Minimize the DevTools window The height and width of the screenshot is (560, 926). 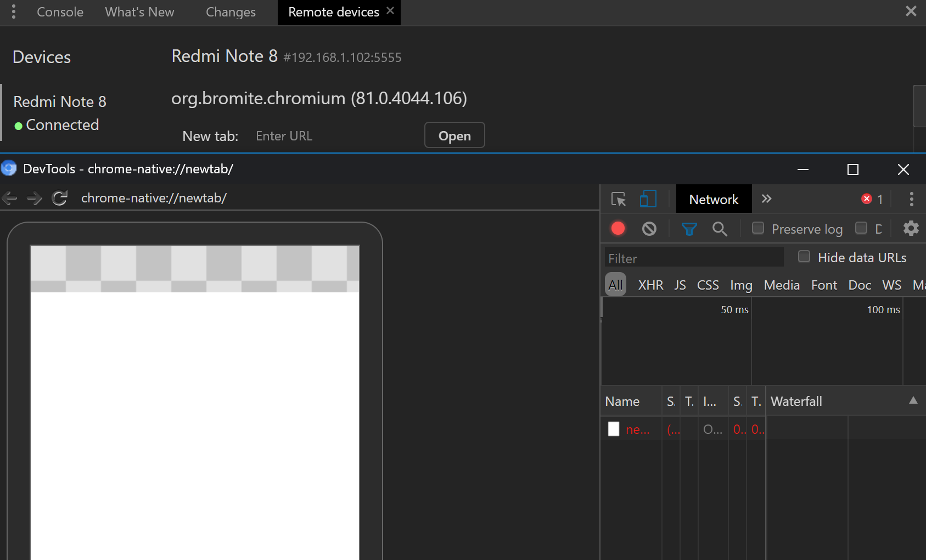pos(802,169)
